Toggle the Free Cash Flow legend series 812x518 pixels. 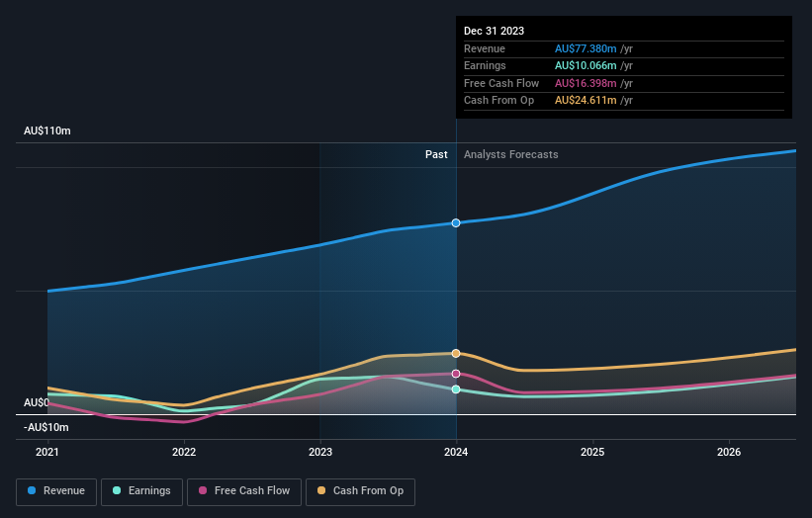[244, 491]
